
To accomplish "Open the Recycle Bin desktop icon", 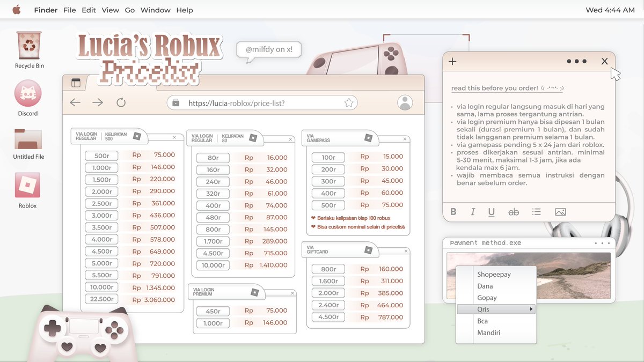I will point(29,46).
